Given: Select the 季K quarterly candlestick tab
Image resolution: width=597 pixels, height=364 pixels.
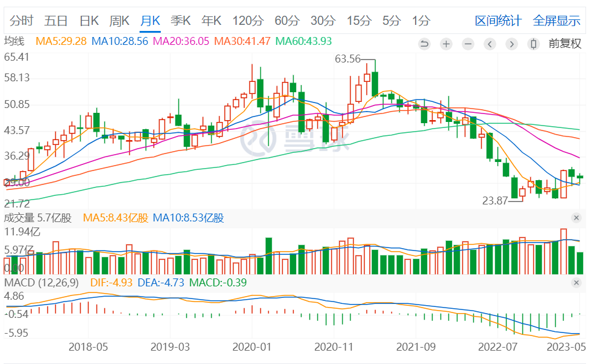Looking at the screenshot, I should pos(181,21).
